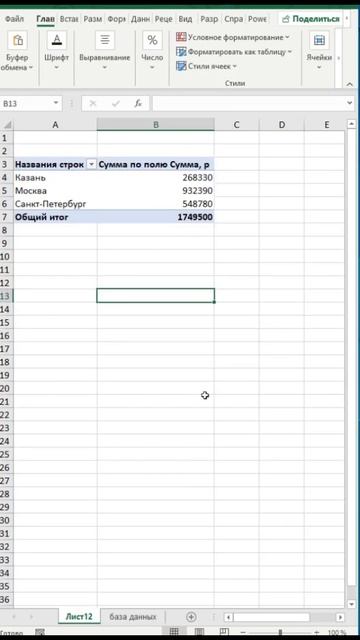The image size is (360, 640).
Task: Click the horizontal scrollbar left arrow
Action: coord(229,617)
